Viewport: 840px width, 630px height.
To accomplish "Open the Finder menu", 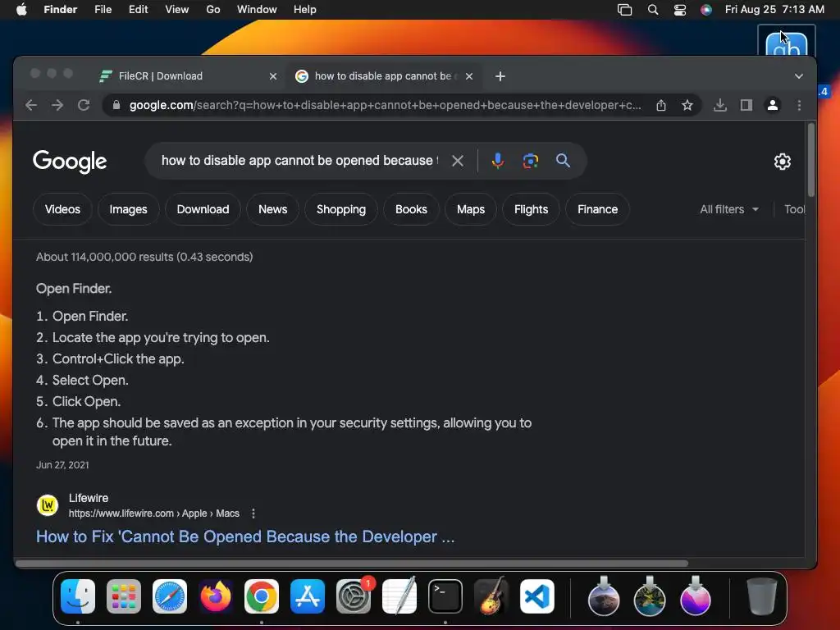I will (61, 10).
